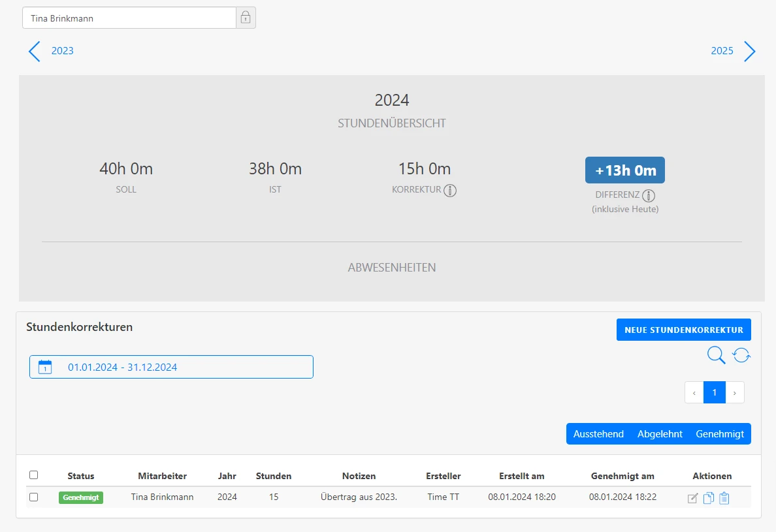Expand the previous year with the left chevron
The width and height of the screenshot is (776, 532).
tap(34, 51)
